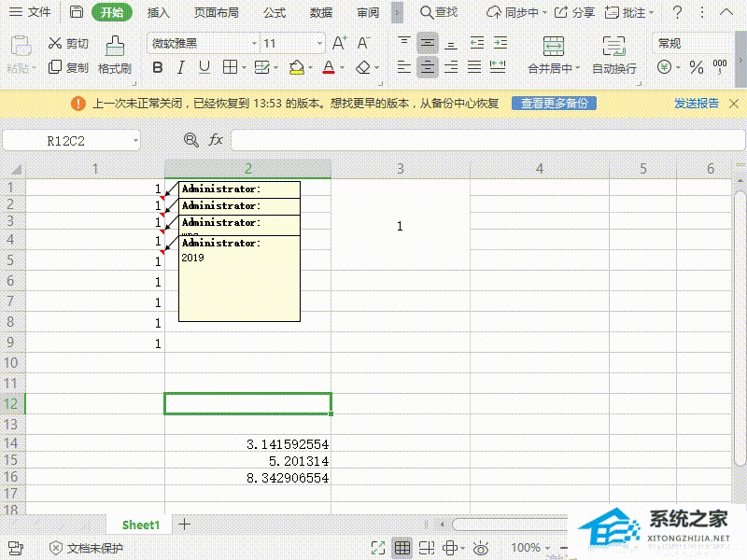Toggle center alignment for the cell
This screenshot has height=560, width=747.
[427, 66]
